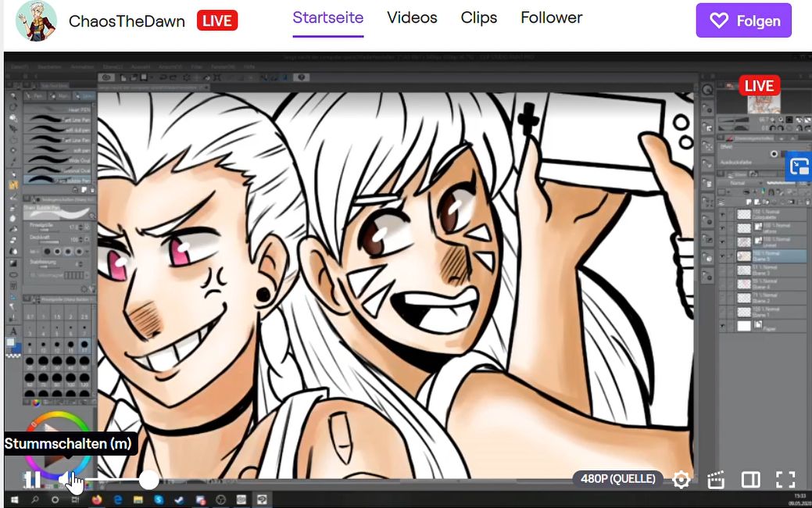Open File Explorer from the taskbar

138,499
